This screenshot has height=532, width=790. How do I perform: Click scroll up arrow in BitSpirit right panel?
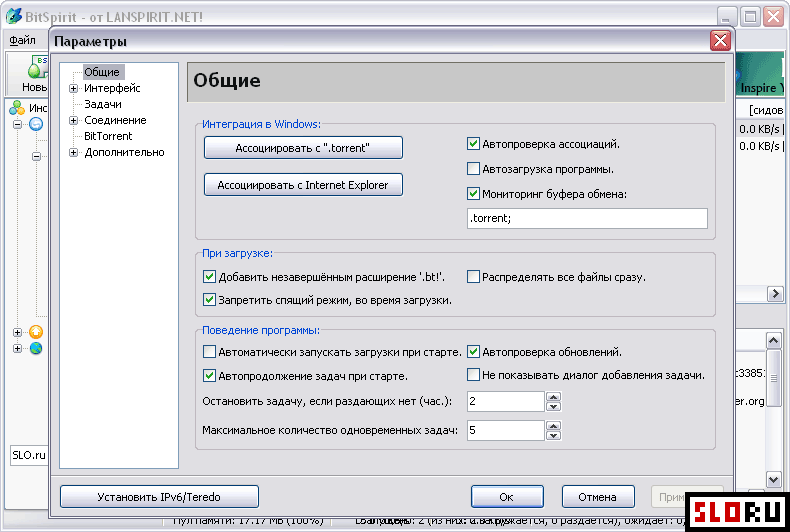coord(774,341)
